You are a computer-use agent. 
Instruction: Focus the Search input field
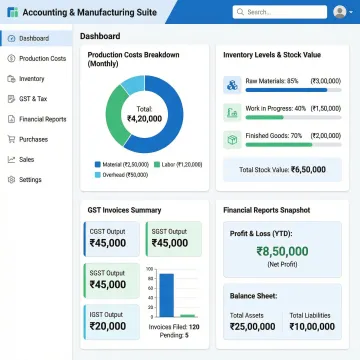[x=280, y=12]
